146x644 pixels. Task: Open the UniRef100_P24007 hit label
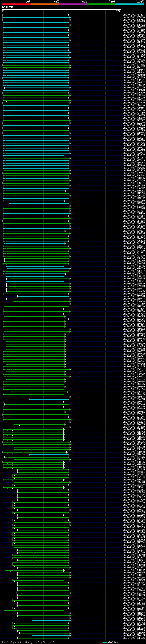134,67
